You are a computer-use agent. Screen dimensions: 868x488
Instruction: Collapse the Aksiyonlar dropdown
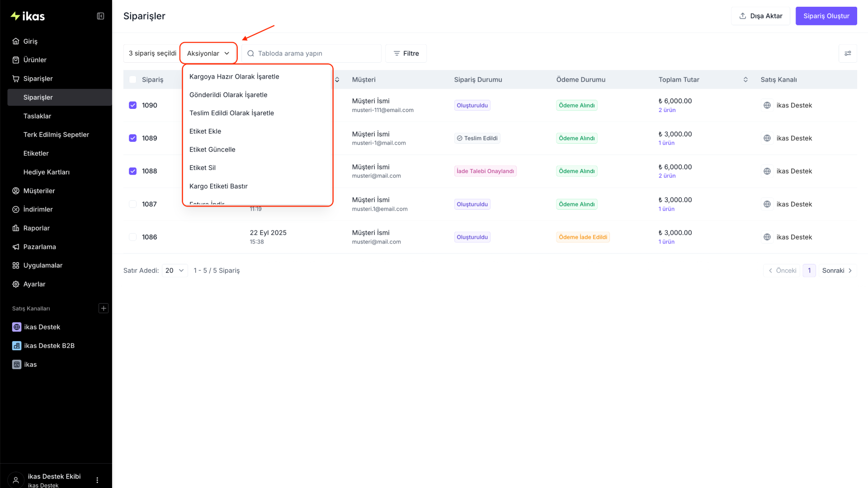208,53
